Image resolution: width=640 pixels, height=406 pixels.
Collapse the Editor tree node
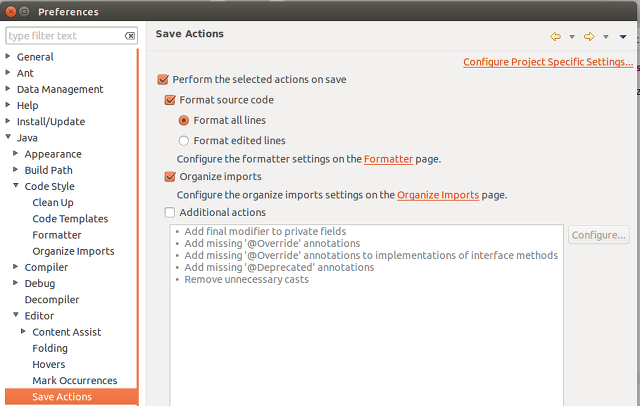point(16,315)
